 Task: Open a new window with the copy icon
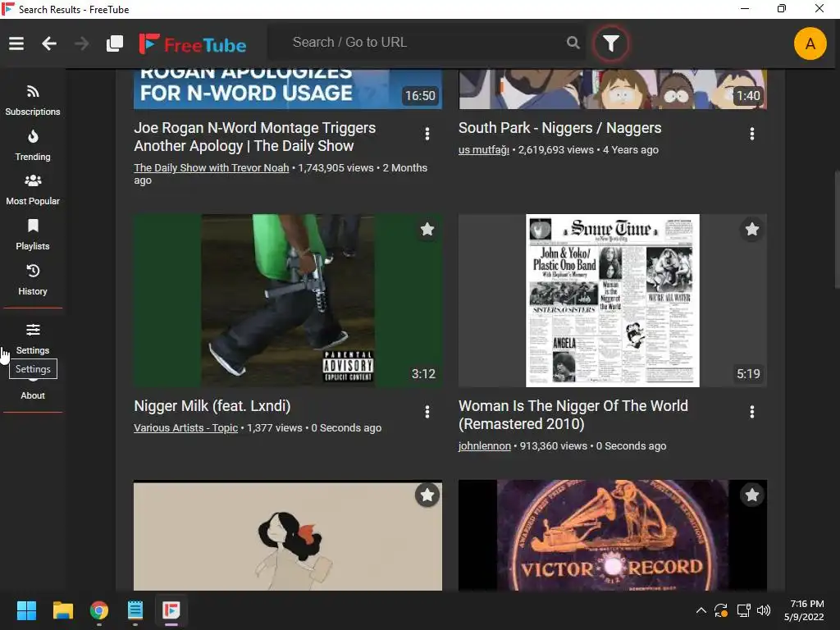pyautogui.click(x=115, y=43)
